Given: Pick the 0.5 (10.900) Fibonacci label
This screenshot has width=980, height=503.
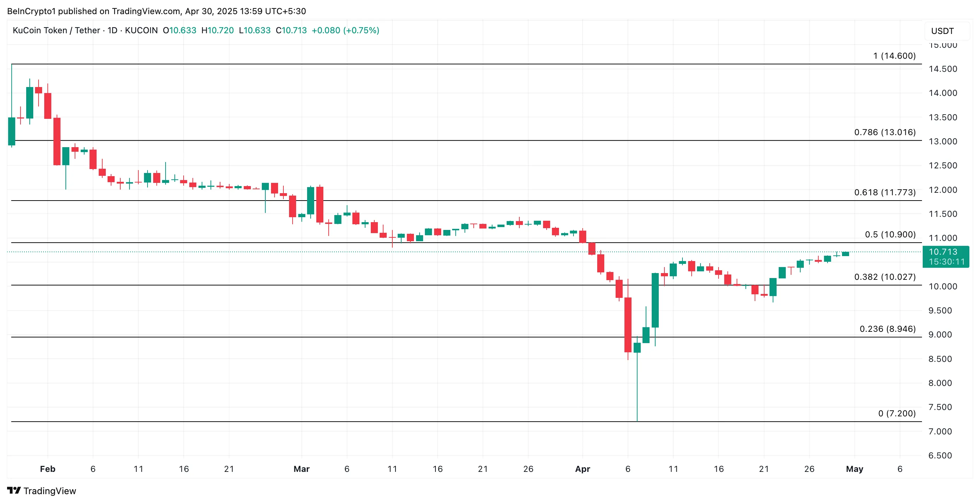Looking at the screenshot, I should coord(890,235).
